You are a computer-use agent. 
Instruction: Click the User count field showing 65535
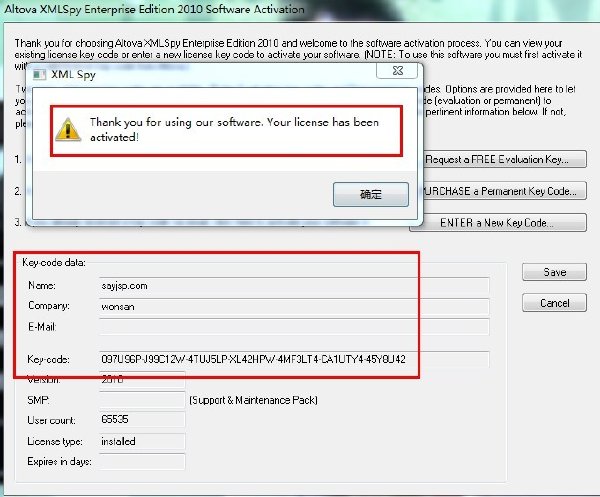coord(142,420)
